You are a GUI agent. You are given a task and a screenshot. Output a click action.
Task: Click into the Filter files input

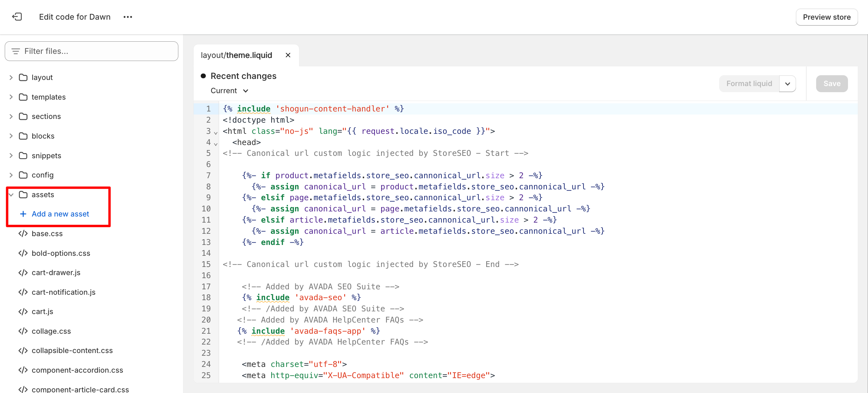click(x=92, y=51)
